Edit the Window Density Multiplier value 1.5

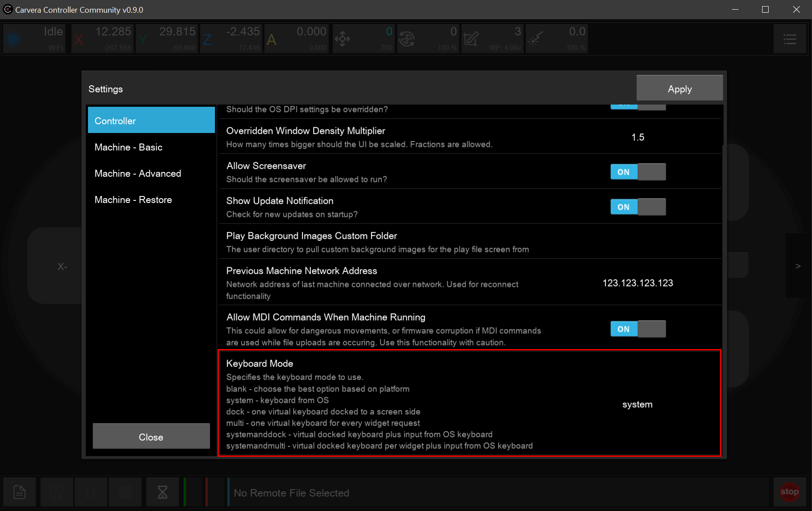point(637,137)
